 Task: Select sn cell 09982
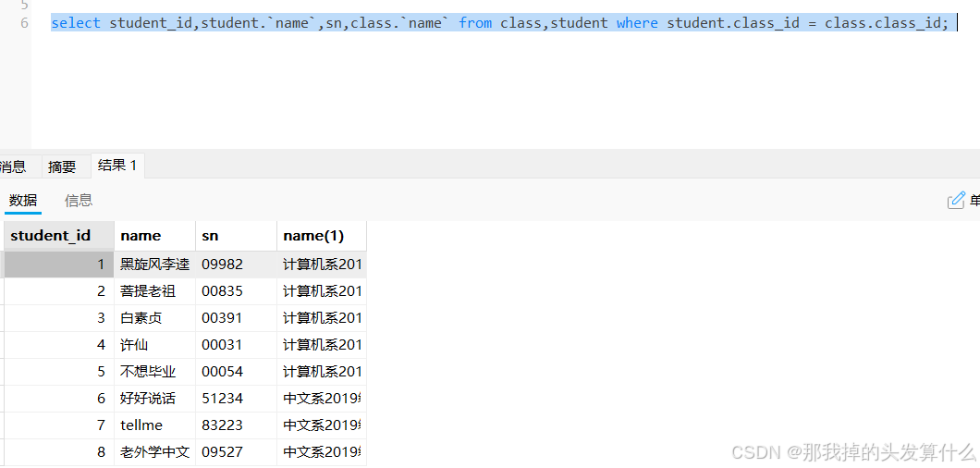(x=237, y=265)
